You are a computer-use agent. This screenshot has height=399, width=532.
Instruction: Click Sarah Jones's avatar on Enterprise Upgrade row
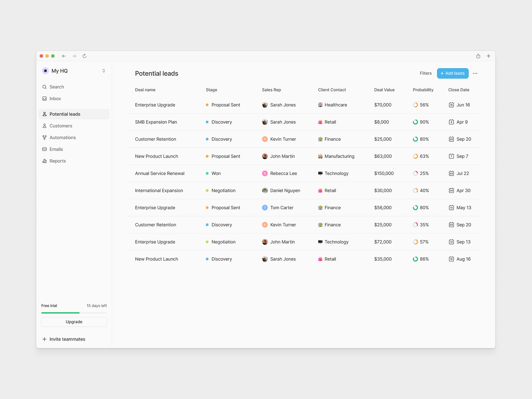(265, 105)
